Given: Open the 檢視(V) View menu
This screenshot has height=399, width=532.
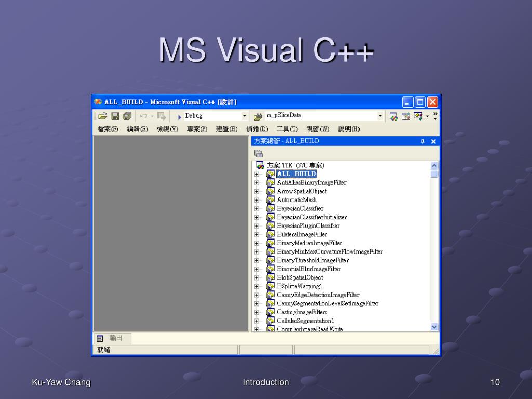Looking at the screenshot, I should (167, 129).
